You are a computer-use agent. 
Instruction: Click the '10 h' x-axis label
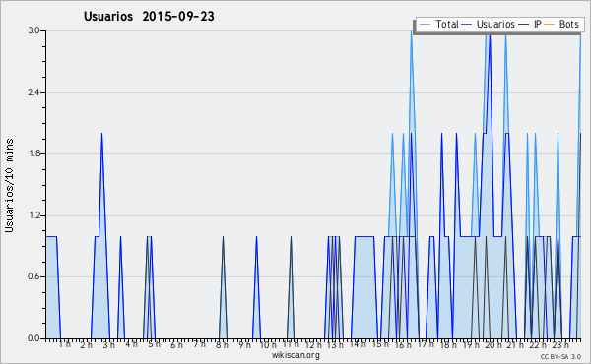pos(268,345)
